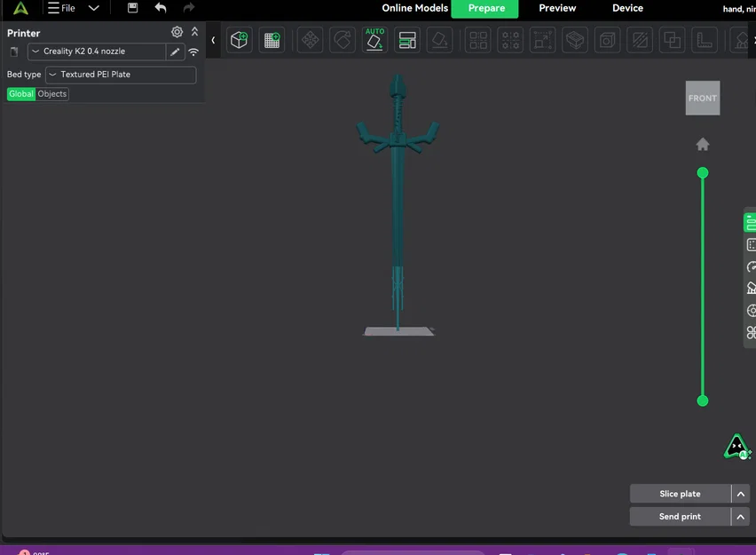
Task: Select the Rotate tool icon
Action: point(343,40)
